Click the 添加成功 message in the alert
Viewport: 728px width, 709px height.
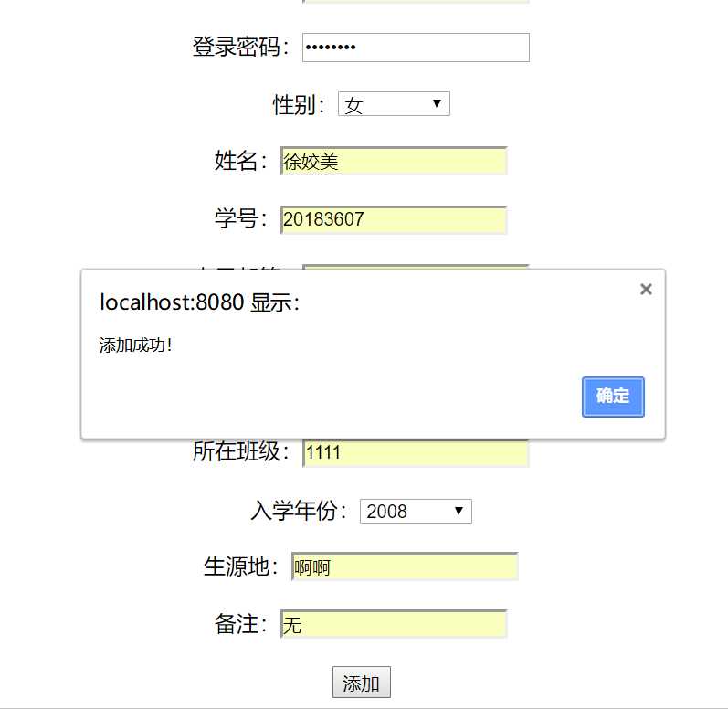tap(135, 345)
